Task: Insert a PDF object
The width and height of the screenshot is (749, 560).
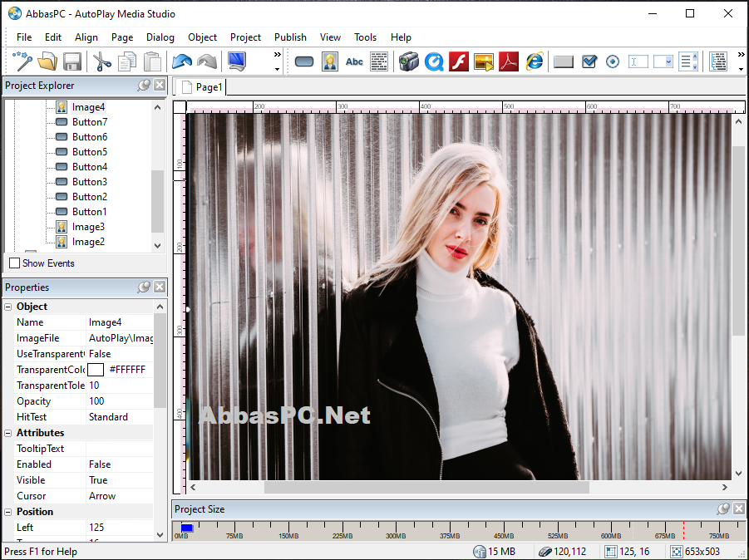Action: point(509,61)
